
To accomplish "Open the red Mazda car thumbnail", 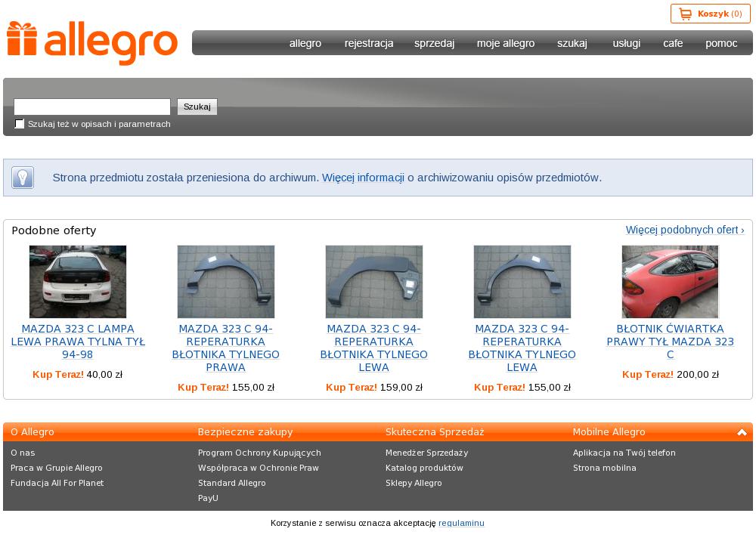I will point(670,282).
